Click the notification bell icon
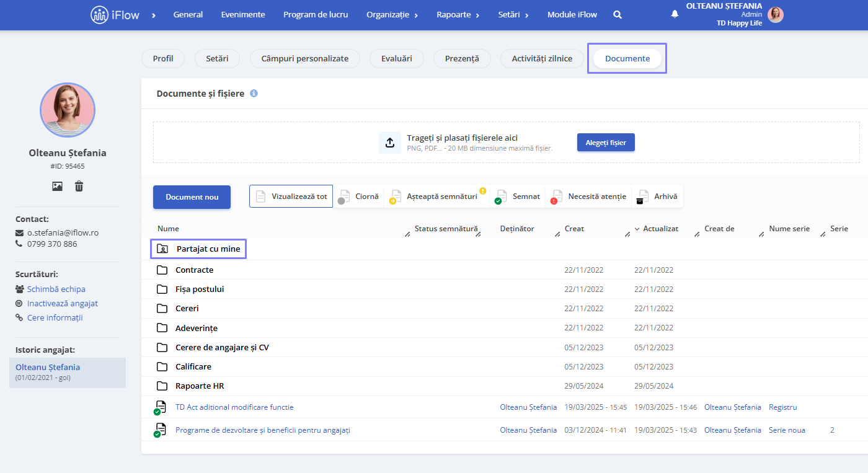This screenshot has width=868, height=473. [x=675, y=14]
